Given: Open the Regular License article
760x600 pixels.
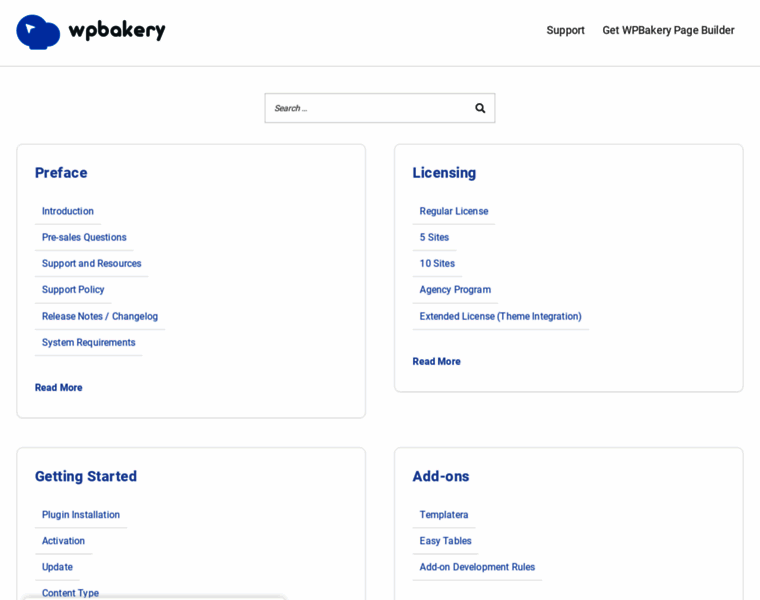Looking at the screenshot, I should click(454, 211).
